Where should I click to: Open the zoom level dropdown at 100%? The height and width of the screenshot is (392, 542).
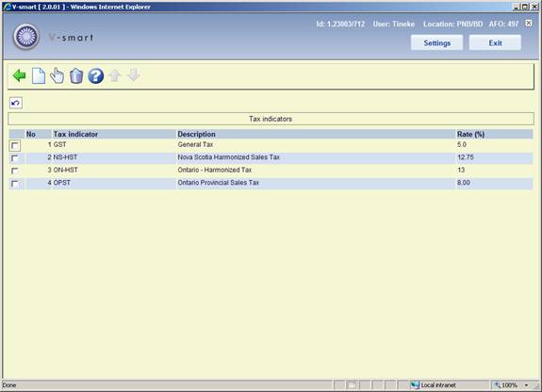tap(526, 385)
